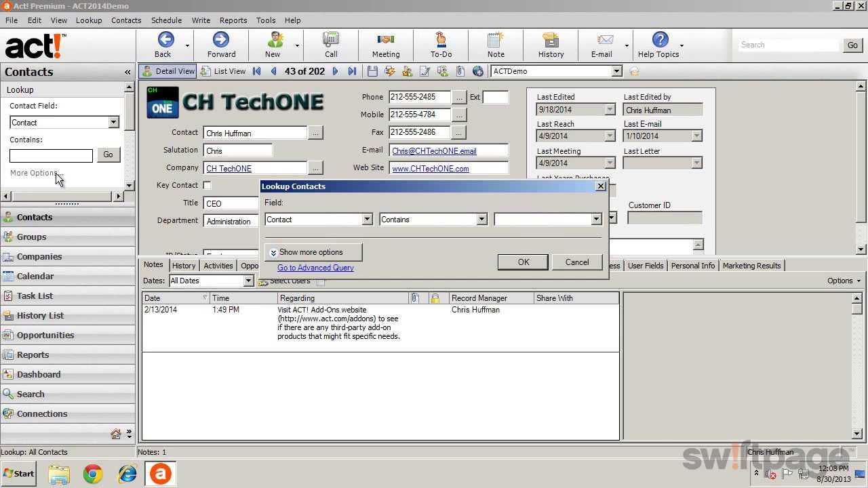Click the top-right Search input field
Image resolution: width=868 pixels, height=488 pixels.
(x=789, y=45)
